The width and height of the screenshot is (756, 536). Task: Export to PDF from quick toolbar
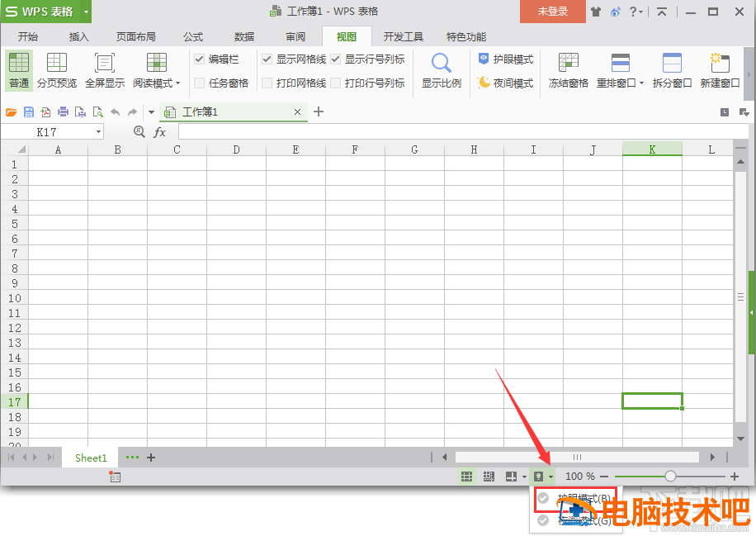tap(45, 112)
